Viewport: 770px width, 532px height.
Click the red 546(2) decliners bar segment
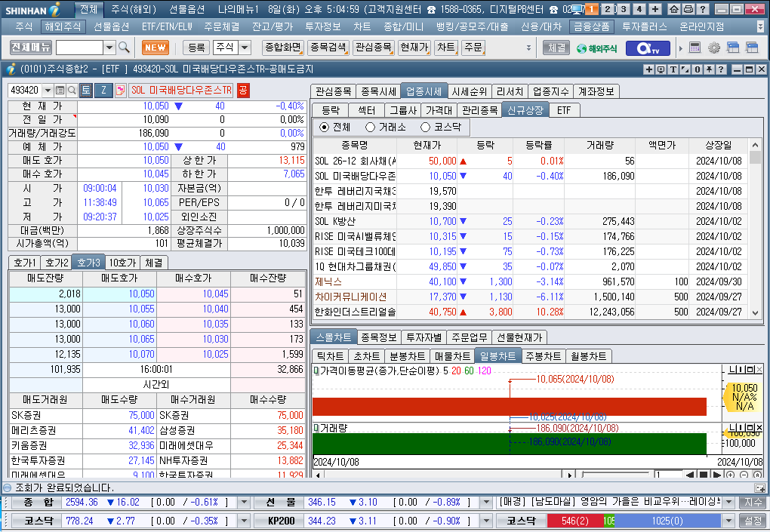click(575, 521)
